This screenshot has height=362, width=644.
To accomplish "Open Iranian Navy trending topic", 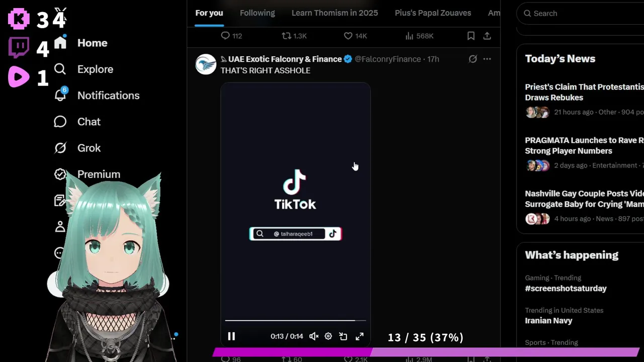I will pyautogui.click(x=549, y=321).
